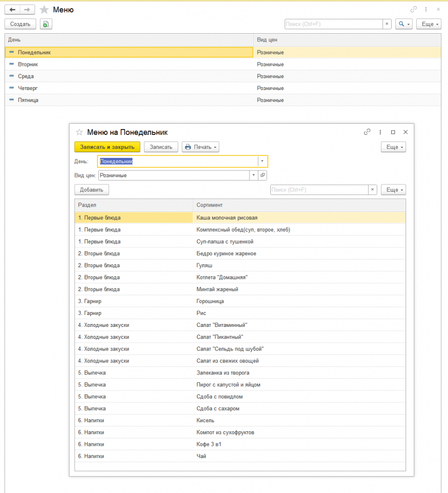
Task: Go forward with the right arrow button
Action: 27,10
